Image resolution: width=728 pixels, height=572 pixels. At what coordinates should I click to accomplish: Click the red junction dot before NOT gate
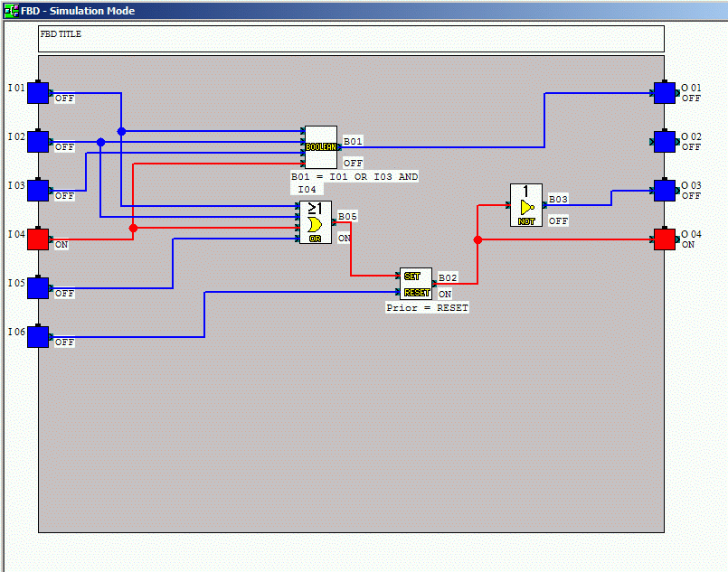coord(477,239)
